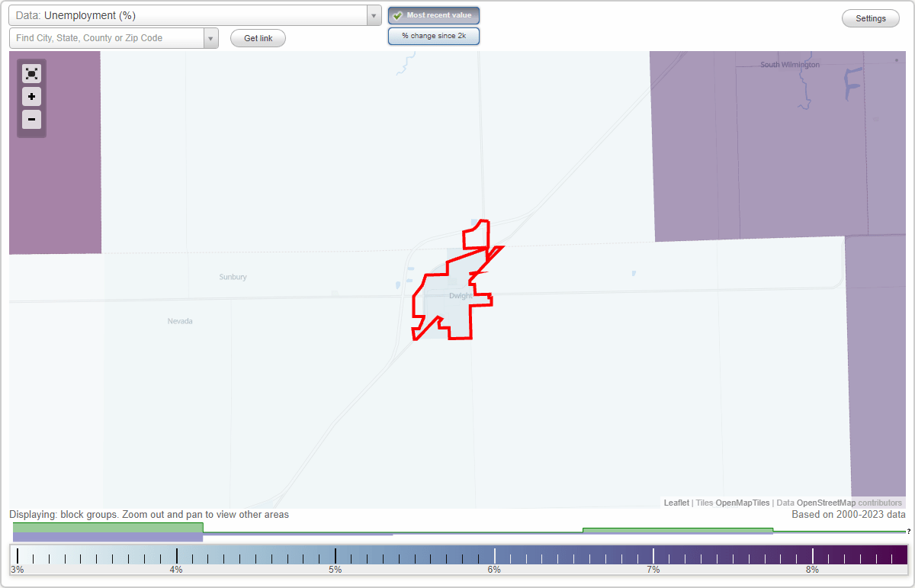Image resolution: width=915 pixels, height=588 pixels.
Task: Zoom out with the minus button
Action: pyautogui.click(x=31, y=120)
